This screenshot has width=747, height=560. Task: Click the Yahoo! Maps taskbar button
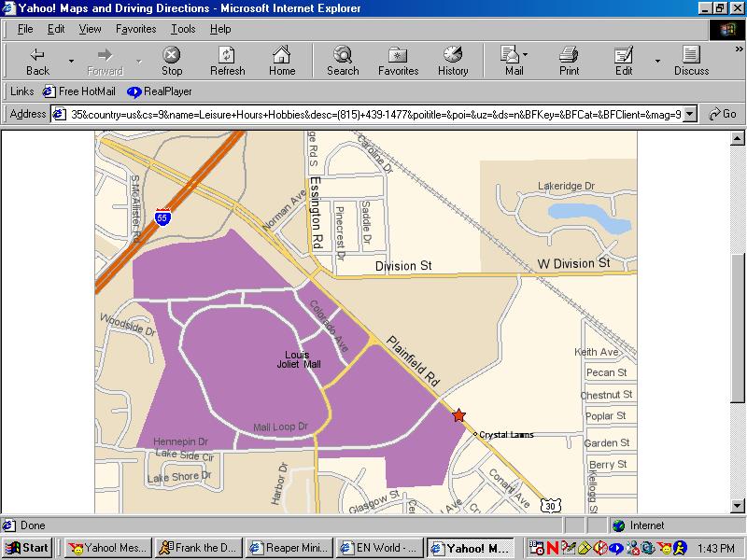coord(471,548)
